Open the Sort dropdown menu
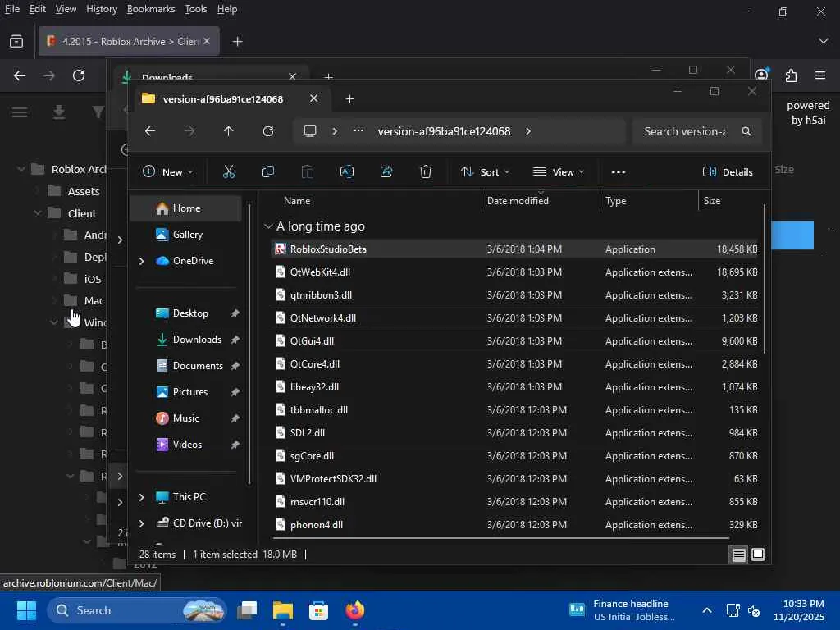Image resolution: width=840 pixels, height=630 pixels. pos(486,172)
